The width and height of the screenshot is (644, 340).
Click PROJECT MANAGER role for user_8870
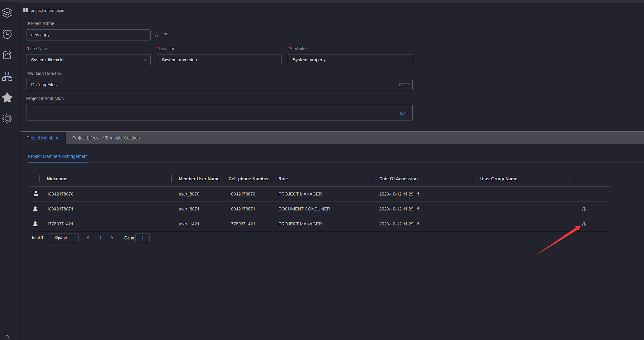[x=300, y=194]
